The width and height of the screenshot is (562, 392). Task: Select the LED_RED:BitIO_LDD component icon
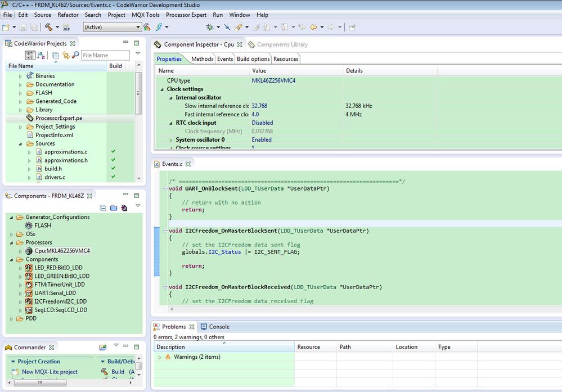pyautogui.click(x=29, y=268)
